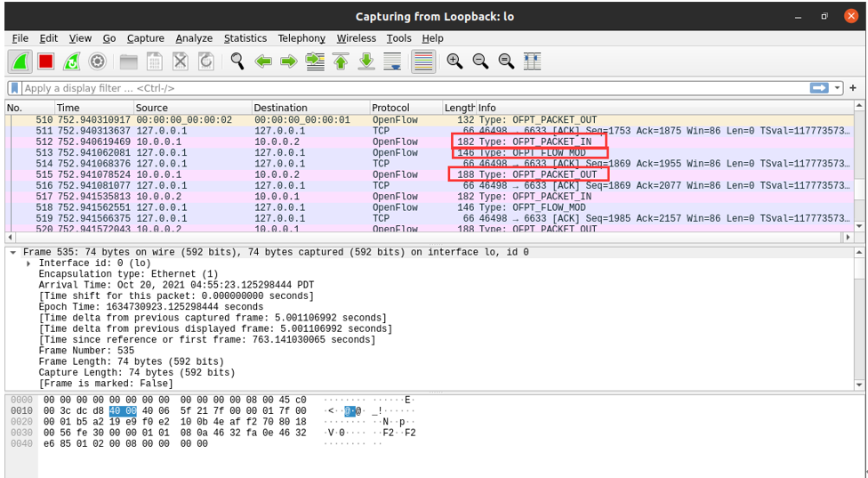This screenshot has width=868, height=478.
Task: Start a new capture with shark fin icon
Action: 20,61
